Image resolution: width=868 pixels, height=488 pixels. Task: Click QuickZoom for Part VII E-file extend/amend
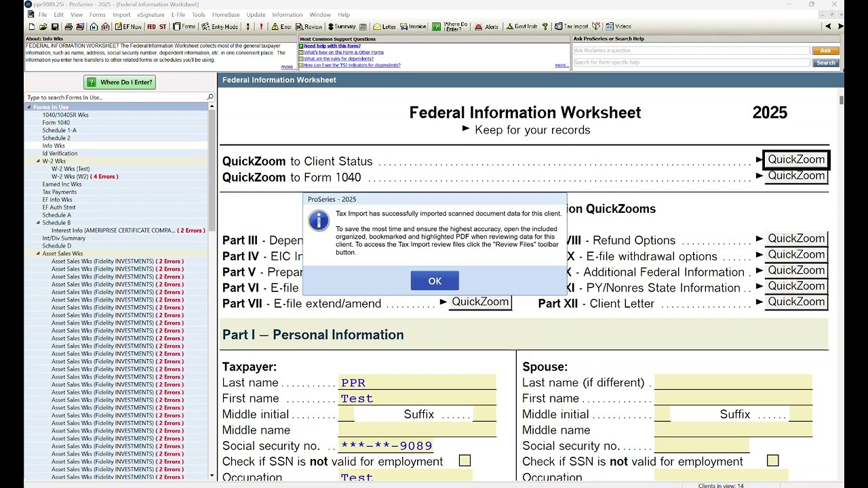(x=480, y=302)
